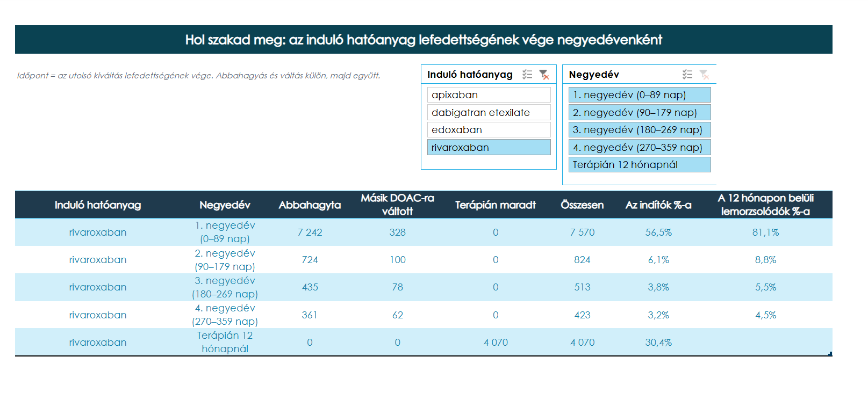Select cell with value 724
The height and width of the screenshot is (393, 868).
tap(310, 260)
